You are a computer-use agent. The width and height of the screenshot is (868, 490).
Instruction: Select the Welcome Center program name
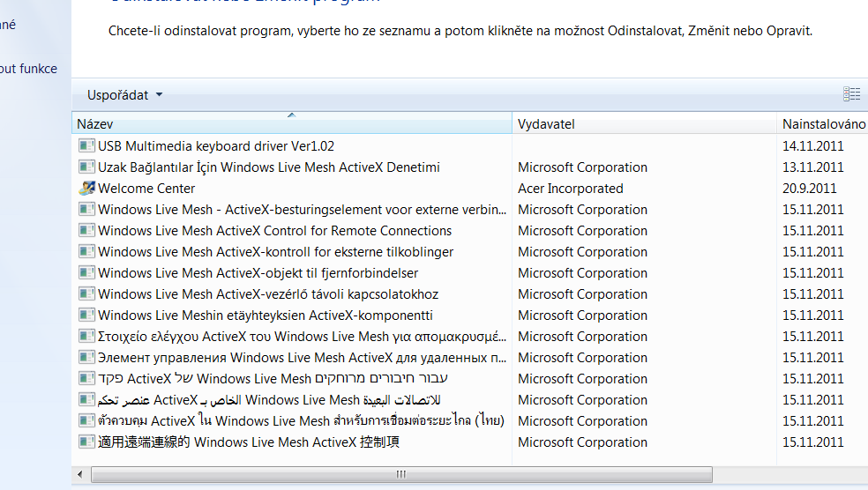146,189
